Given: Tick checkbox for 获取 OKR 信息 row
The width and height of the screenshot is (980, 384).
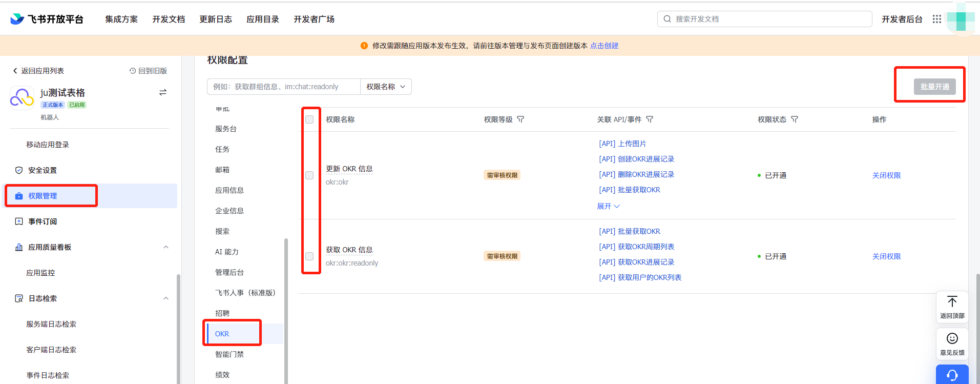Looking at the screenshot, I should point(309,256).
